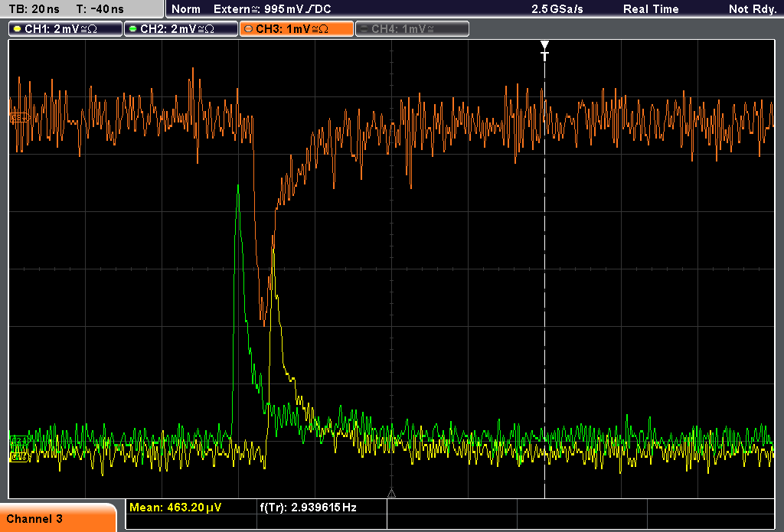The width and height of the screenshot is (784, 532).
Task: Click the T: -40ns trigger offset readout
Action: click(100, 9)
